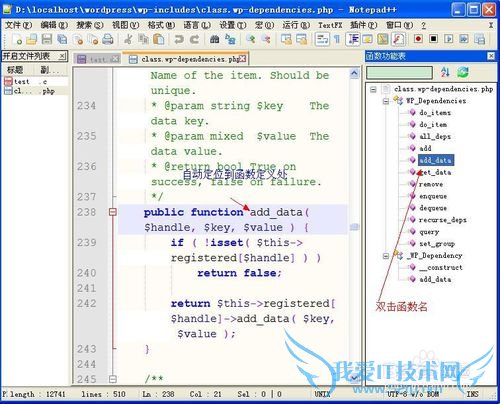Fold the comment block at line 245
Screen dimensions: 500x404
coord(113,379)
